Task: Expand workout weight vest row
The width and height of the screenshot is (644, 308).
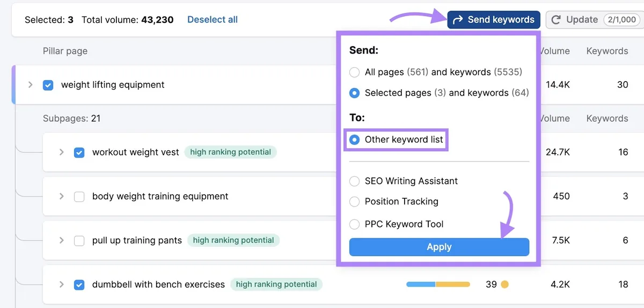Action: click(62, 152)
